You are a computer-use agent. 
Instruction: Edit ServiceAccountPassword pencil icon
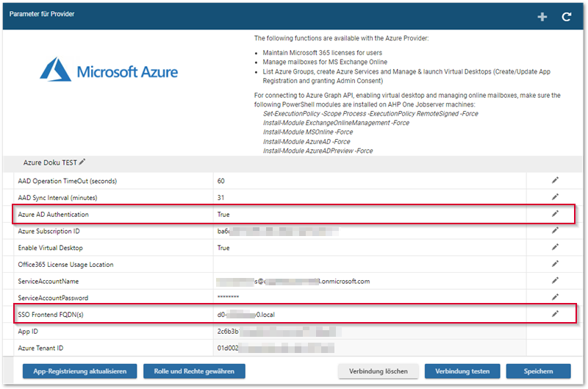[555, 297]
